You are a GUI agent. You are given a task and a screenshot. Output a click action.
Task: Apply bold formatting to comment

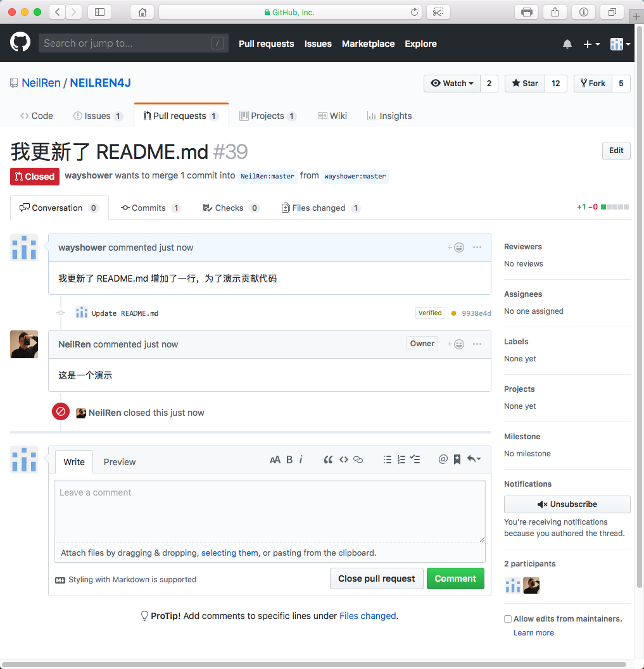click(x=289, y=460)
